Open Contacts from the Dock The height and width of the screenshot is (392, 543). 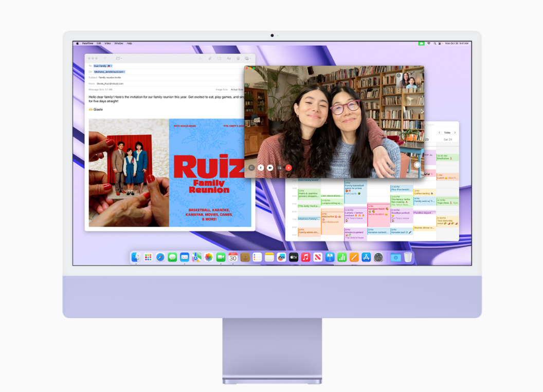[245, 257]
